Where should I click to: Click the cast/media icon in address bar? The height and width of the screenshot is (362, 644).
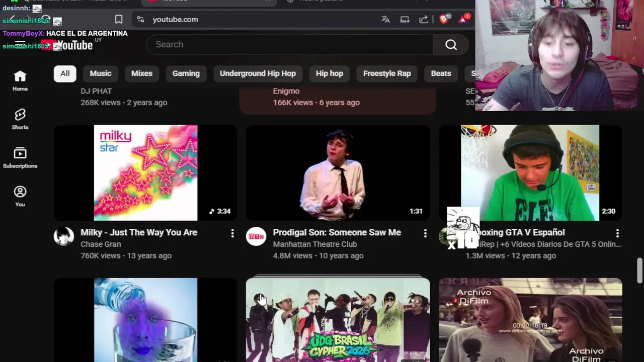(405, 19)
